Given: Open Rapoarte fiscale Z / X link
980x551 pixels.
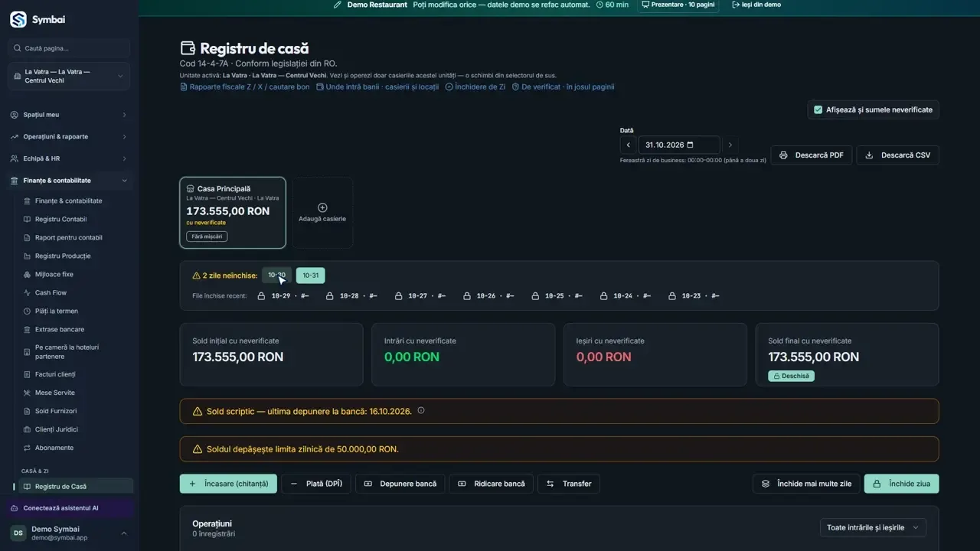Looking at the screenshot, I should coord(245,87).
